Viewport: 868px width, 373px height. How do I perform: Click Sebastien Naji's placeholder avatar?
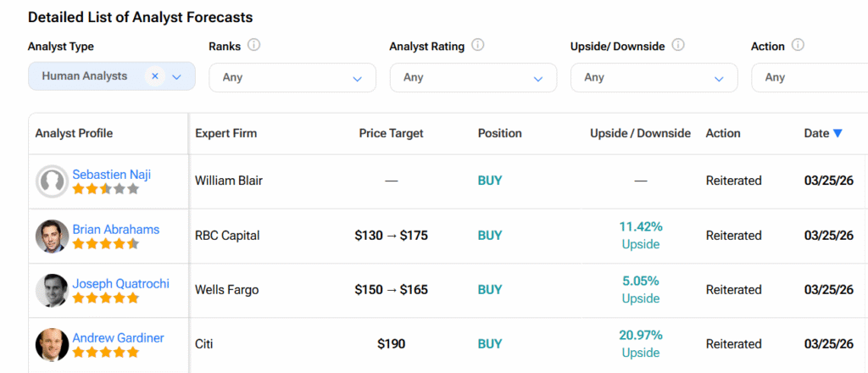(52, 181)
